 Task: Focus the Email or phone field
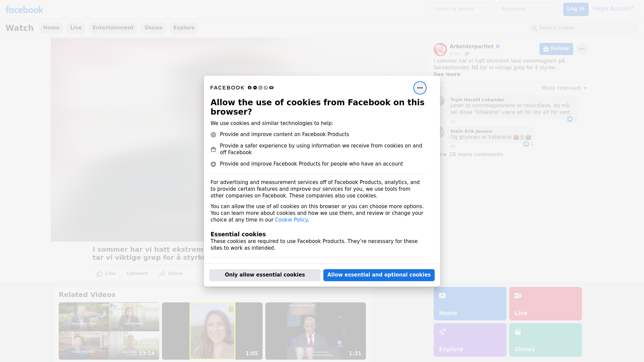click(463, 9)
